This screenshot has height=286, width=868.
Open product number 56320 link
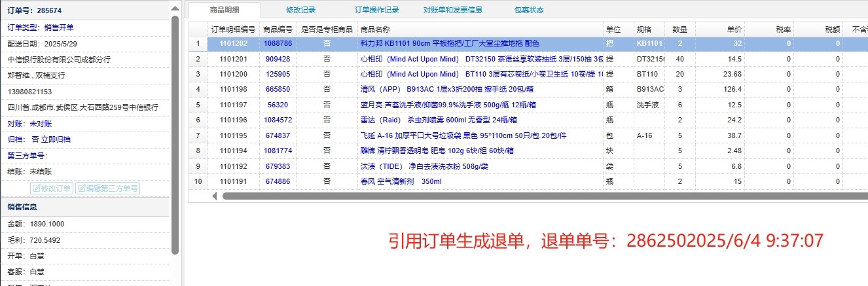[278, 105]
